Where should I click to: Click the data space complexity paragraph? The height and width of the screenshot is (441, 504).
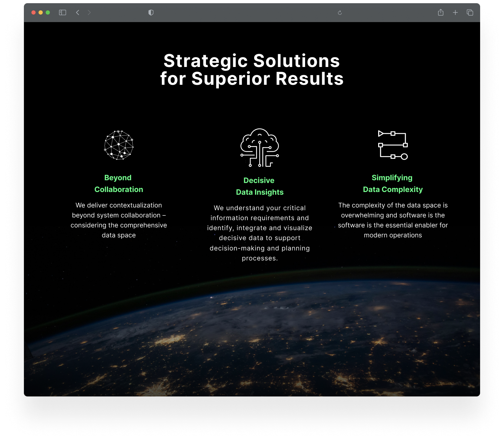393,220
